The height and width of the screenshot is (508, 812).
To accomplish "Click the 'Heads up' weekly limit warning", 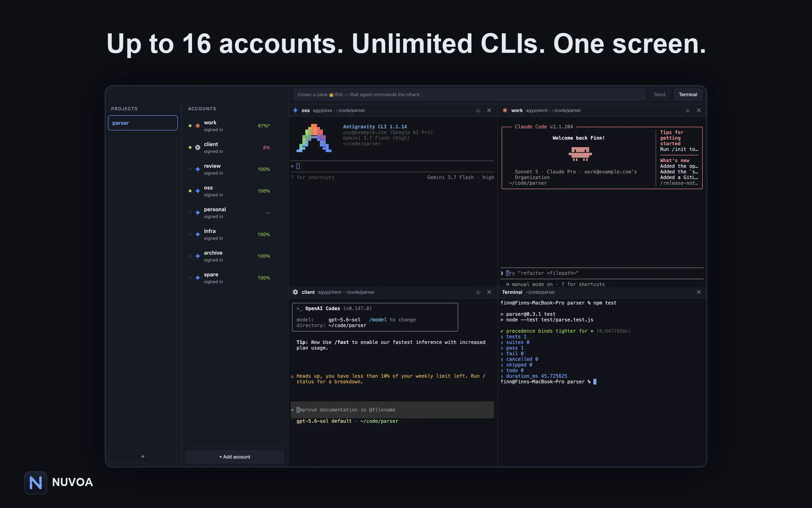I will coord(389,379).
